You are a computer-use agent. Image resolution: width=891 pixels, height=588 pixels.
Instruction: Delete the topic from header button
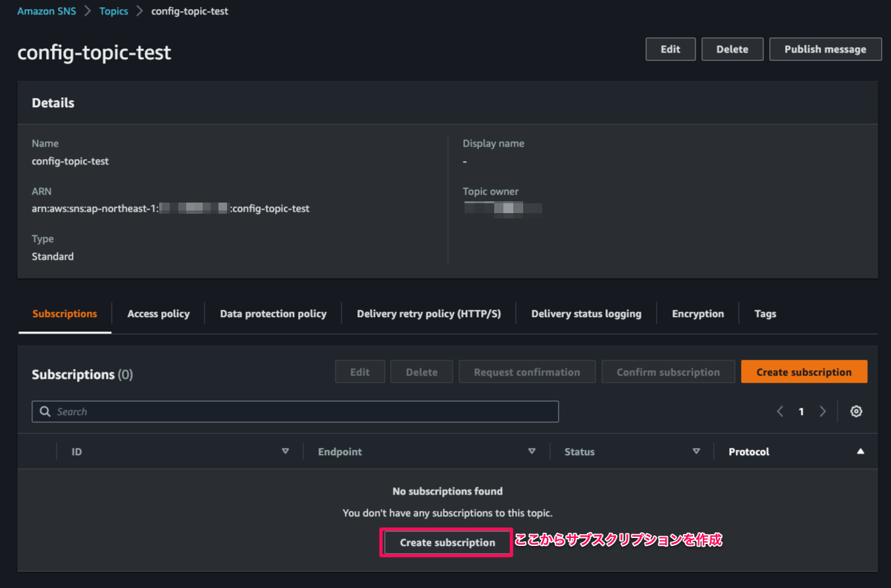[732, 49]
